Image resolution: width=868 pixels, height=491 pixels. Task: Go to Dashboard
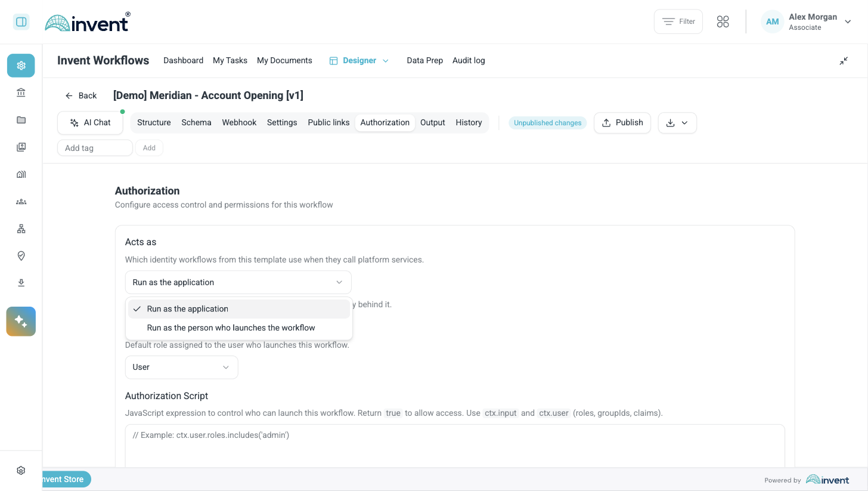click(183, 60)
